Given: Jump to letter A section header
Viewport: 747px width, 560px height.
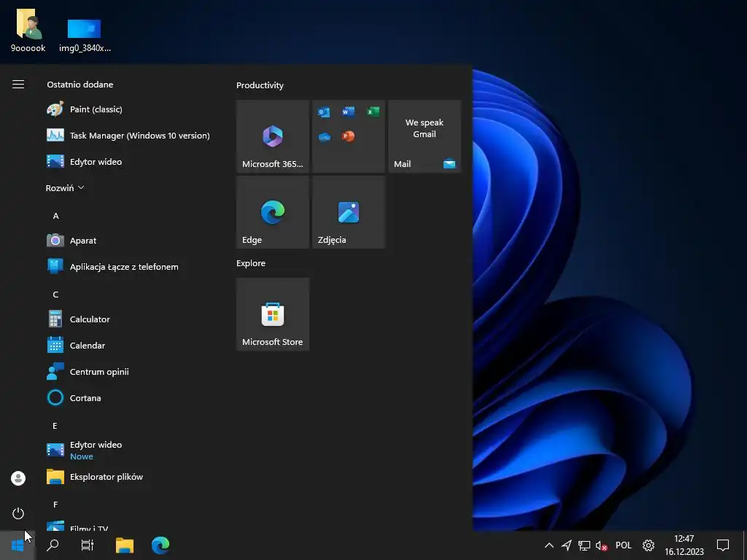Looking at the screenshot, I should tap(55, 216).
